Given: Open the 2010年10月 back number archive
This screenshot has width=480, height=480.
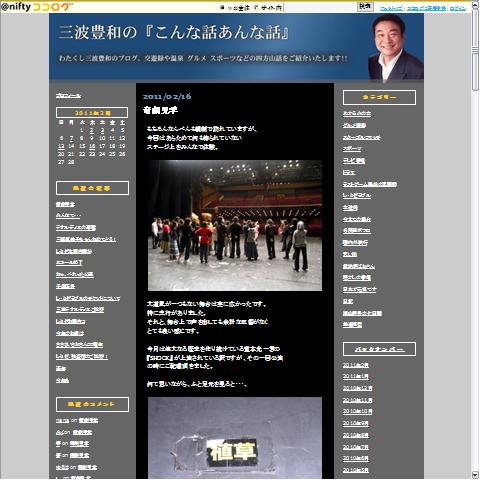Looking at the screenshot, I should coord(357,411).
